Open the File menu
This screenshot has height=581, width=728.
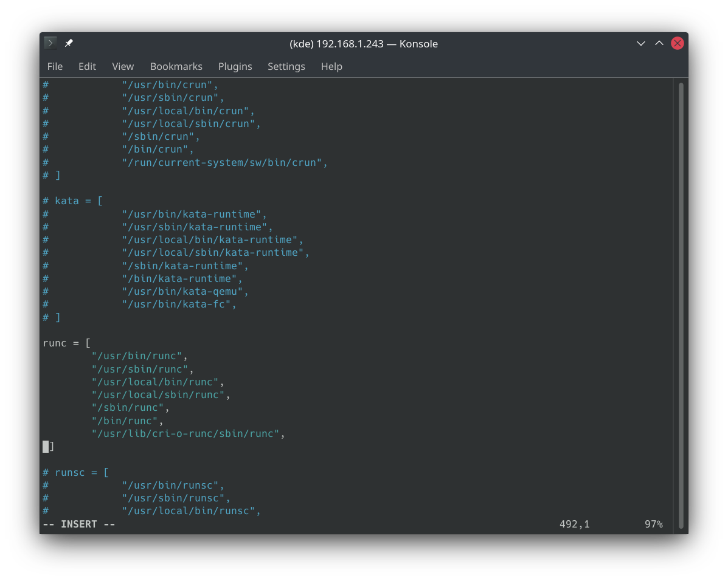point(55,66)
